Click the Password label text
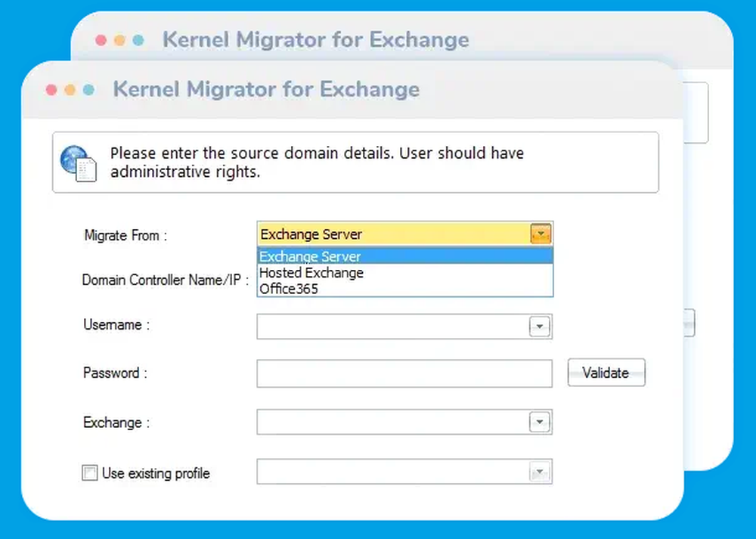The width and height of the screenshot is (756, 539). coord(115,373)
